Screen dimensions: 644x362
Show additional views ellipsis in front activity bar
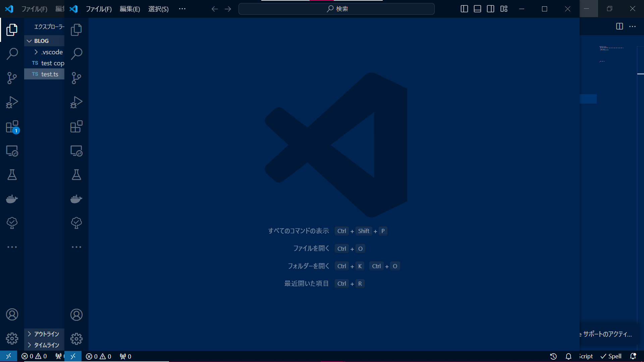pos(76,247)
